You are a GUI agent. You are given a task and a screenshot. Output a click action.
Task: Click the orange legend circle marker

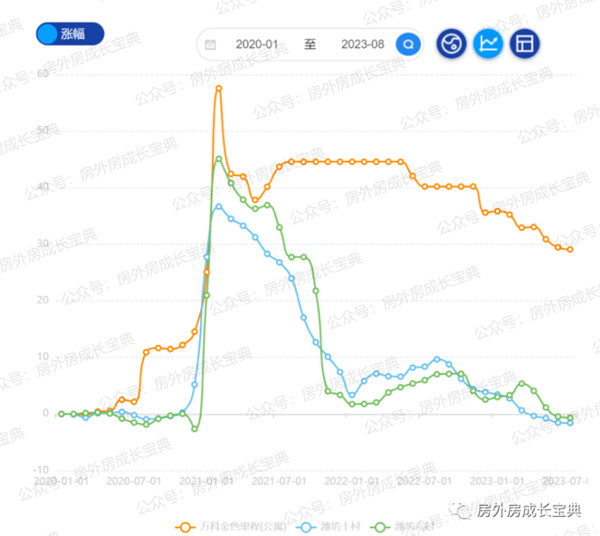[x=186, y=528]
